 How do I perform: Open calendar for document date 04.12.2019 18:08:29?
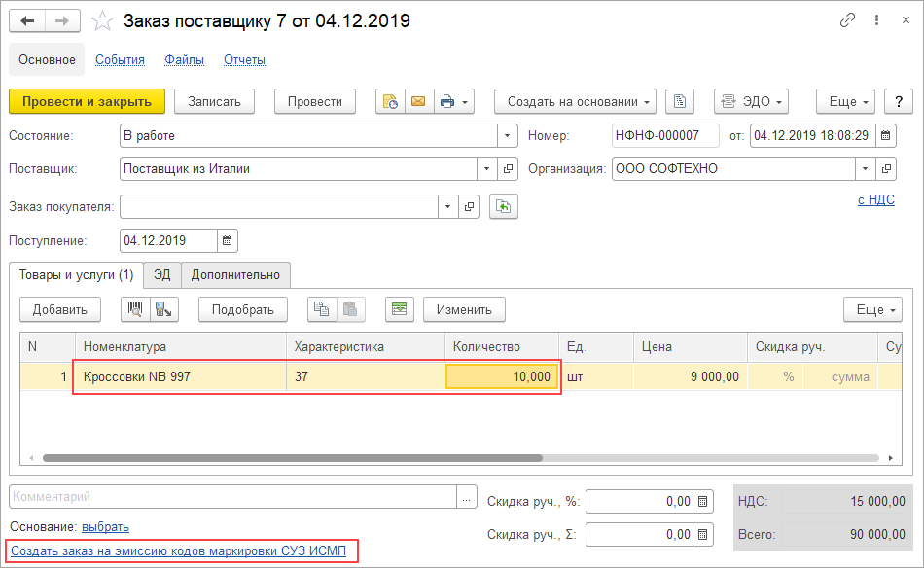tap(885, 135)
